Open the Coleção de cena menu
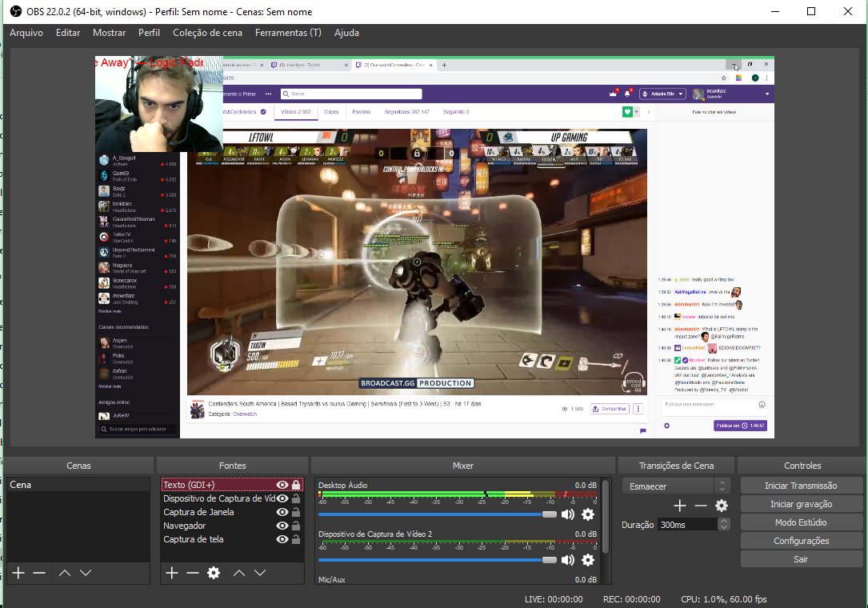 point(207,33)
